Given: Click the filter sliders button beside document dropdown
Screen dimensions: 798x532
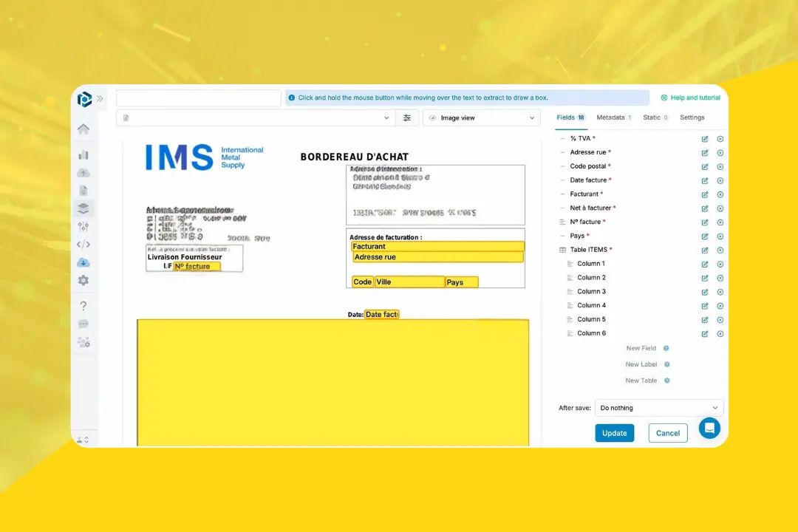Looking at the screenshot, I should tap(407, 117).
